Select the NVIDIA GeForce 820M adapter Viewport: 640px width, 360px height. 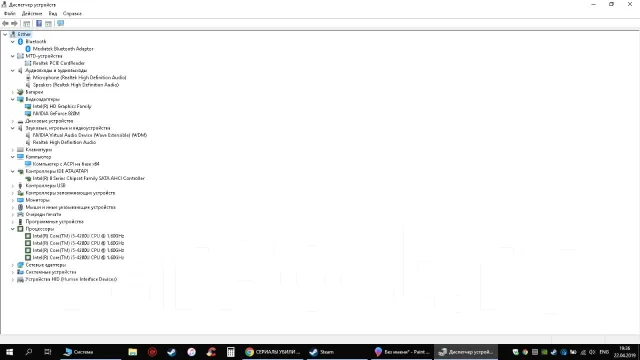click(x=56, y=113)
